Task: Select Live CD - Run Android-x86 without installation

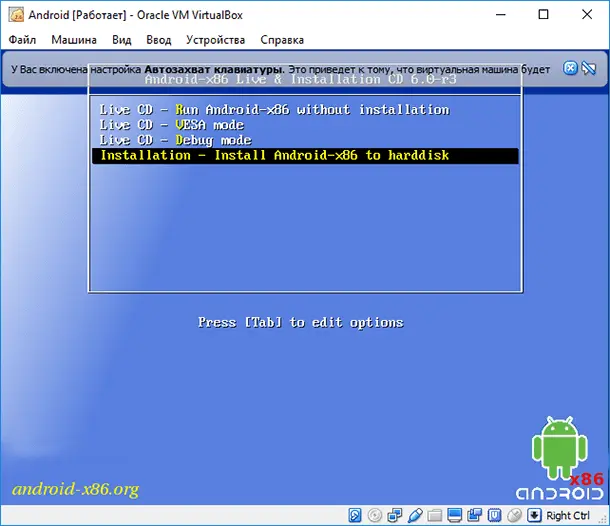Action: (305, 110)
